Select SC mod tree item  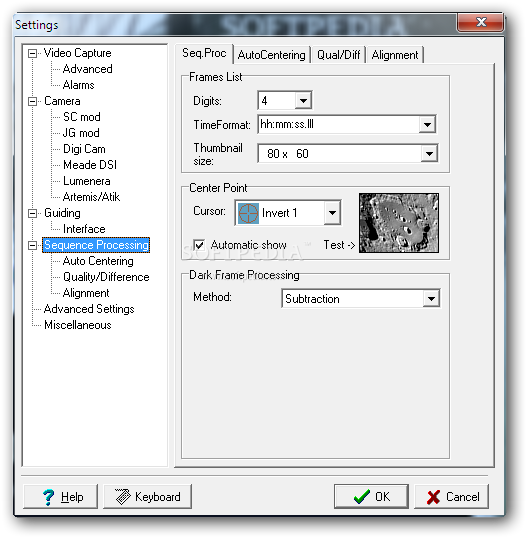pos(82,117)
